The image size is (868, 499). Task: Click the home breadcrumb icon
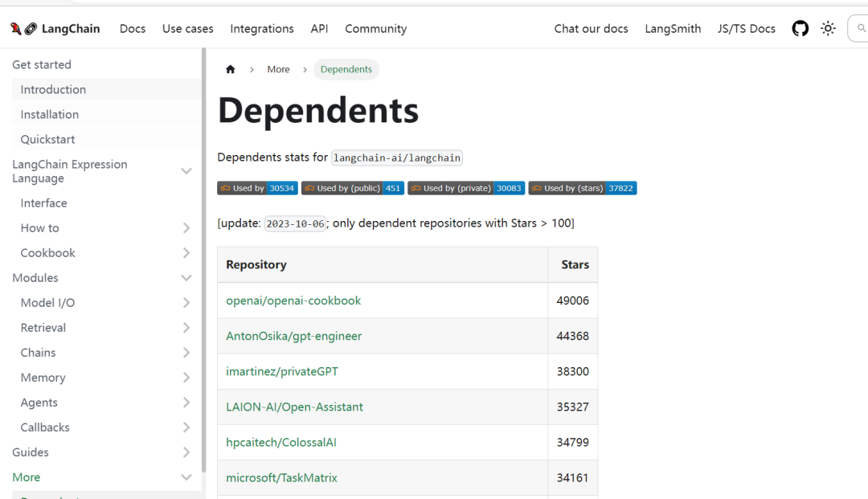pyautogui.click(x=231, y=70)
